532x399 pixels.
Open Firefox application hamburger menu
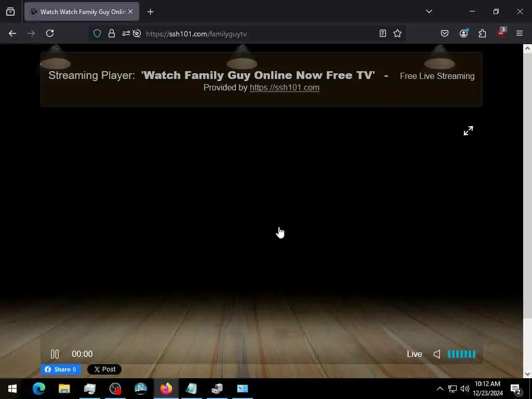tap(520, 33)
